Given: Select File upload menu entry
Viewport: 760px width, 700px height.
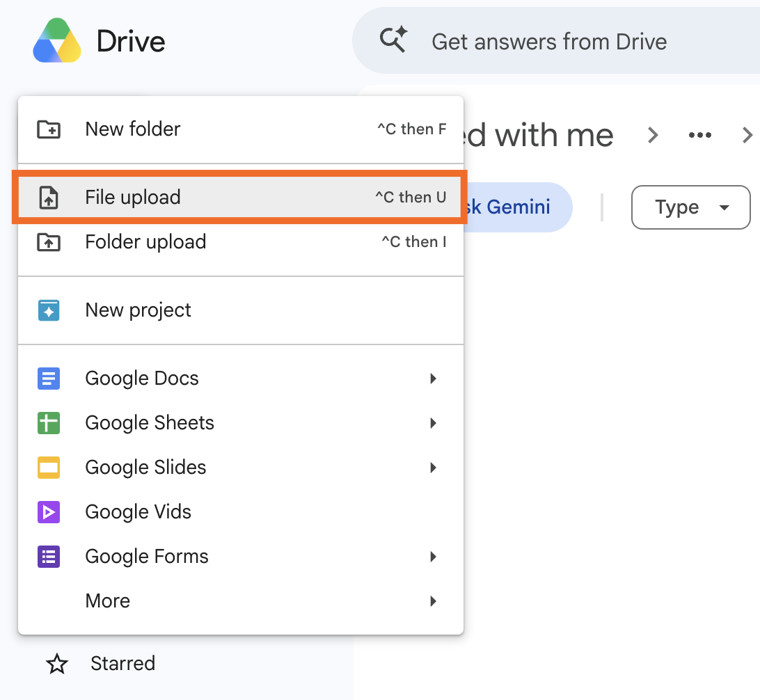Looking at the screenshot, I should point(241,197).
